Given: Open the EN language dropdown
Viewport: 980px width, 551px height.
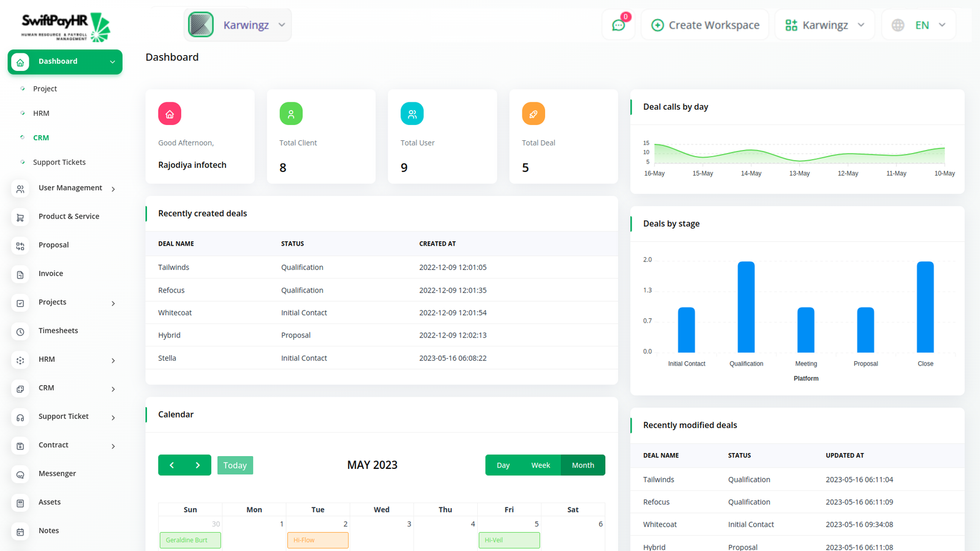Looking at the screenshot, I should [919, 25].
